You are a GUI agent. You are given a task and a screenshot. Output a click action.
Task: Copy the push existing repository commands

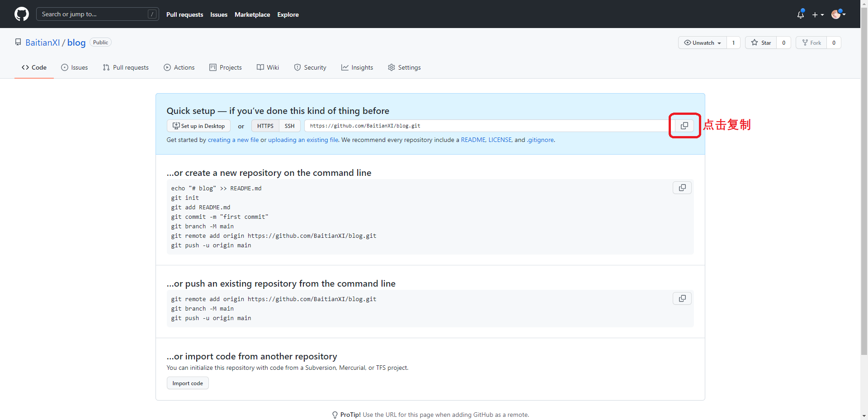coord(682,298)
